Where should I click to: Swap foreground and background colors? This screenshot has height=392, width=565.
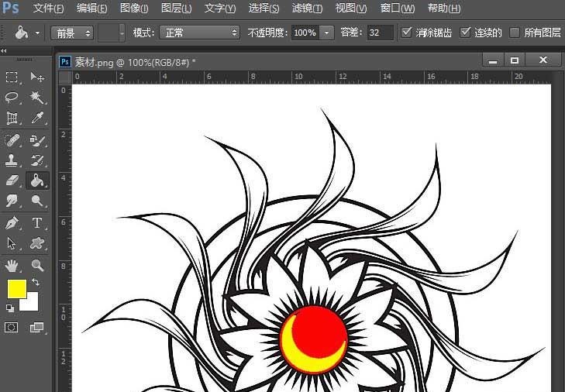tap(36, 282)
